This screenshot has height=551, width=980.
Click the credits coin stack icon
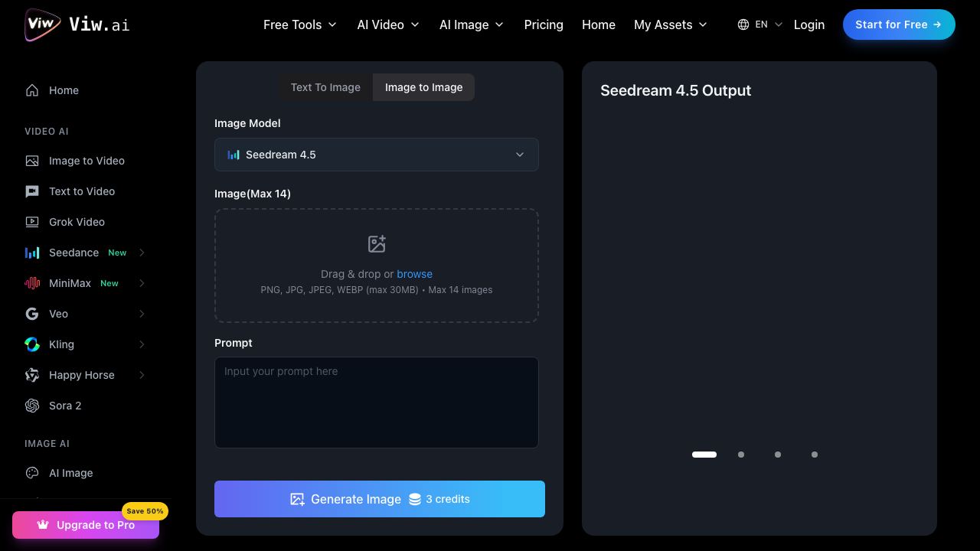tap(414, 499)
